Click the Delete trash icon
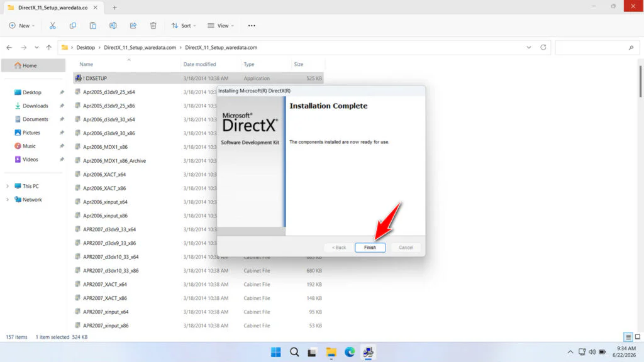644x362 pixels. pos(153,25)
